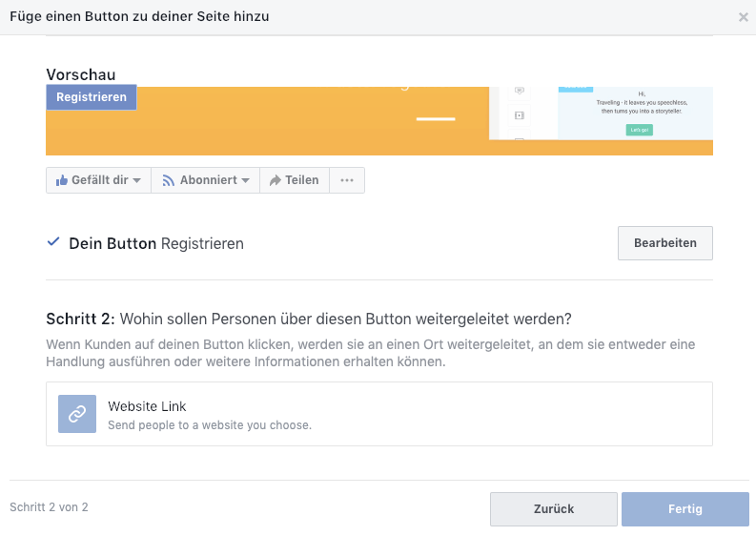756x536 pixels.
Task: Close the add-button dialog with the X
Action: pyautogui.click(x=743, y=17)
